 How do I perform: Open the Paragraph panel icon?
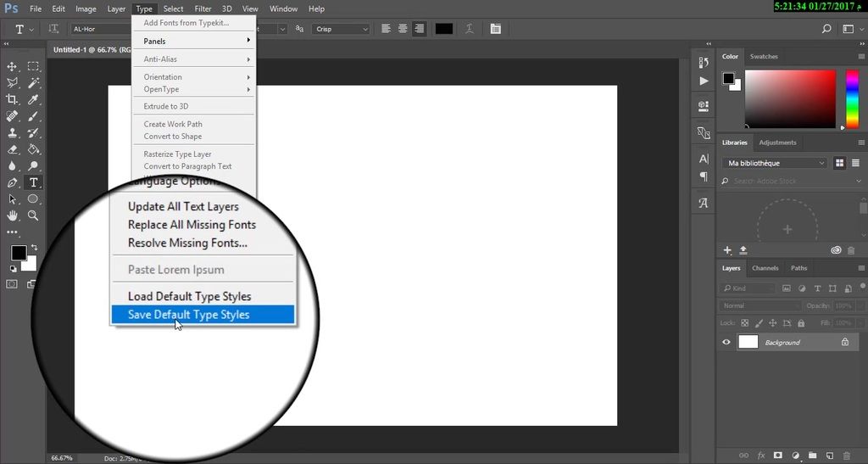pyautogui.click(x=704, y=176)
